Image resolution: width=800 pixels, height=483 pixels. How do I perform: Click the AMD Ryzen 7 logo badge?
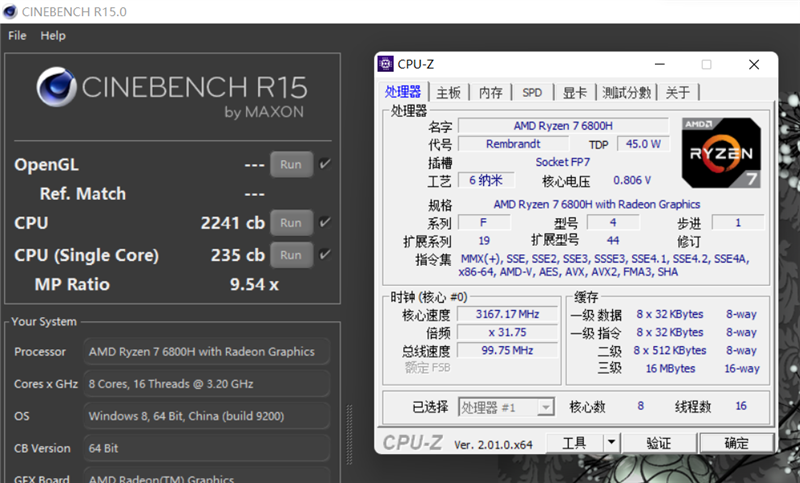[x=721, y=152]
